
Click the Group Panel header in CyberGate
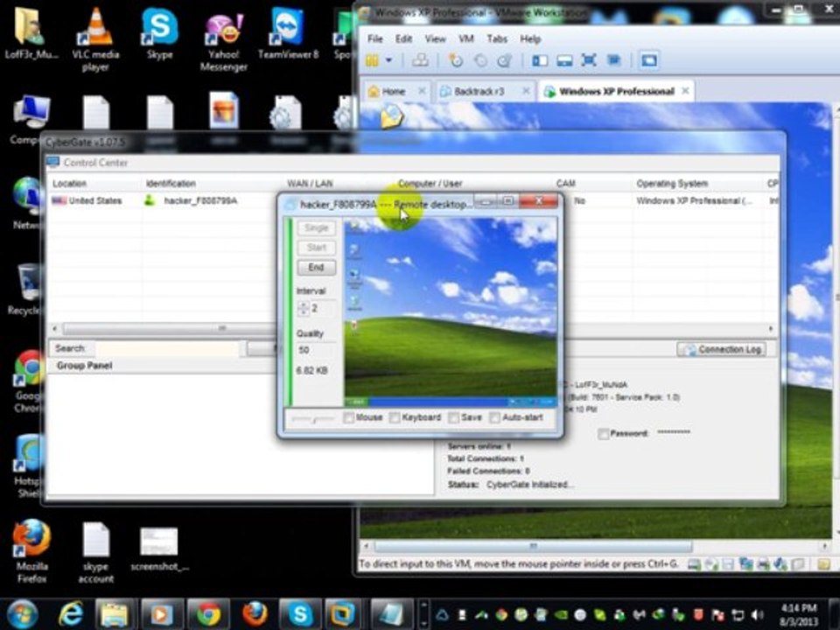click(84, 366)
